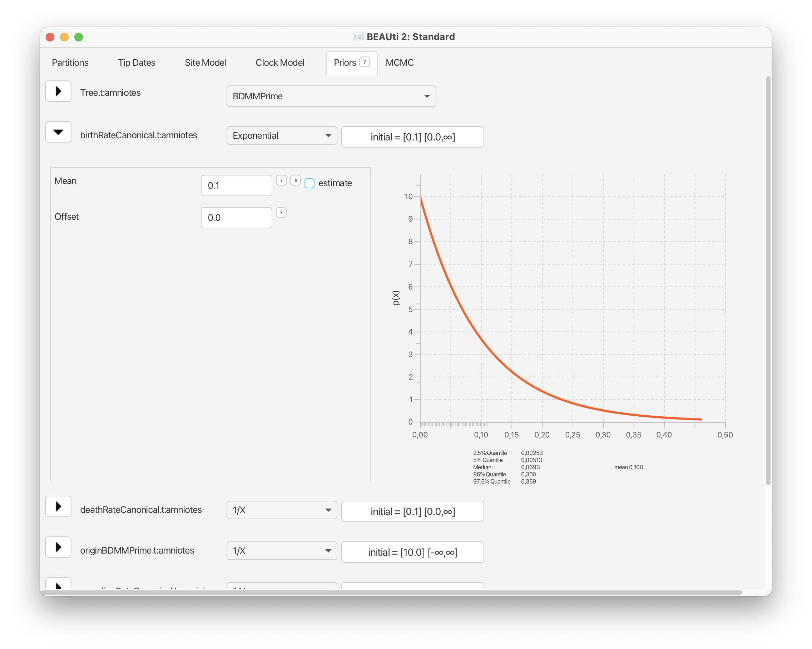The width and height of the screenshot is (812, 649).
Task: Open the deathRateCanonical 1/X distribution dropdown
Action: coord(281,510)
